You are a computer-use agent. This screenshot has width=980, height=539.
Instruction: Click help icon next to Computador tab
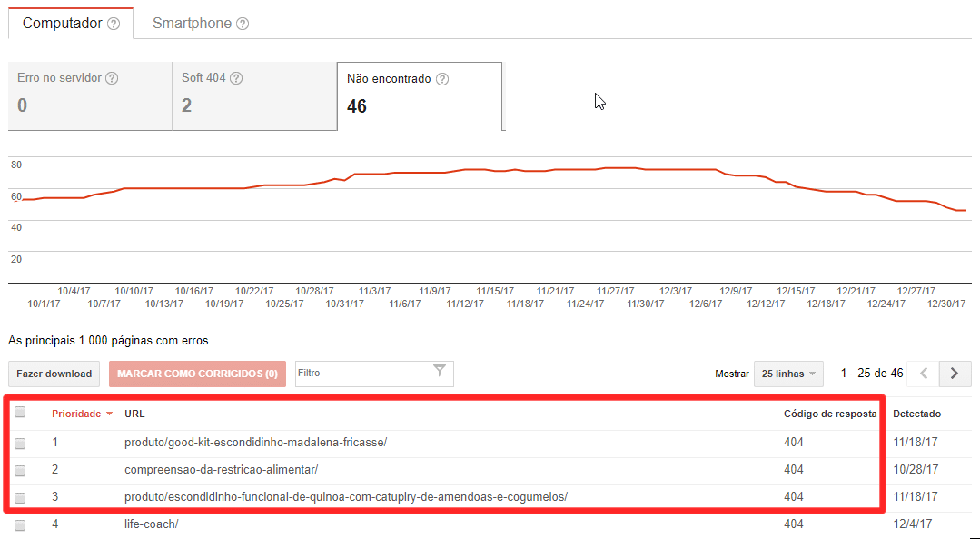pyautogui.click(x=114, y=24)
